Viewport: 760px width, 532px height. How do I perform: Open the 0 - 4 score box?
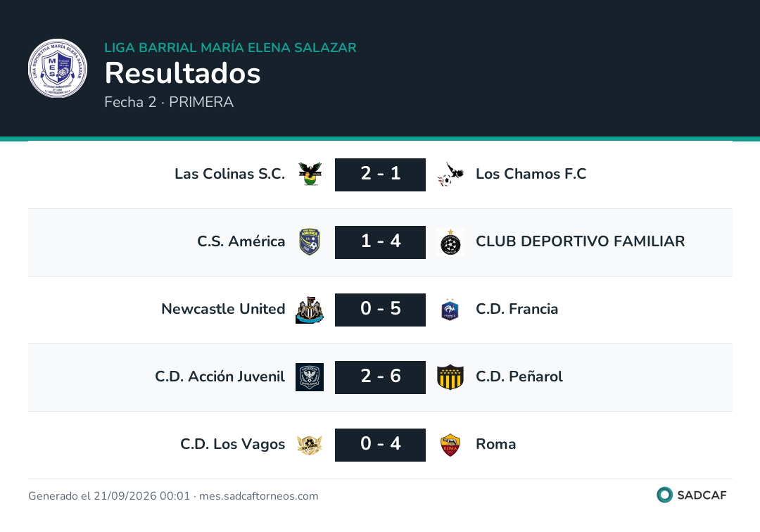380,445
